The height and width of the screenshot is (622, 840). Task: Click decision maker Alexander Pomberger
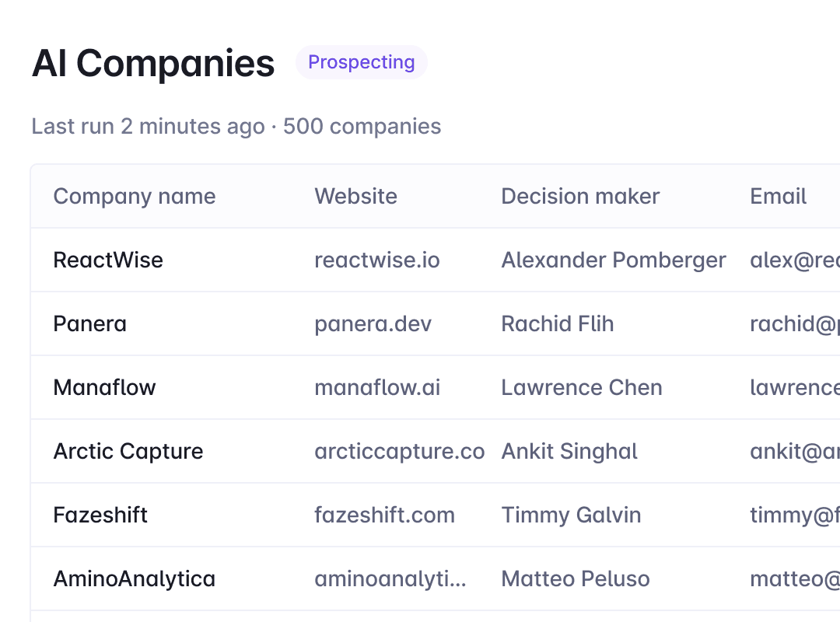coord(613,260)
